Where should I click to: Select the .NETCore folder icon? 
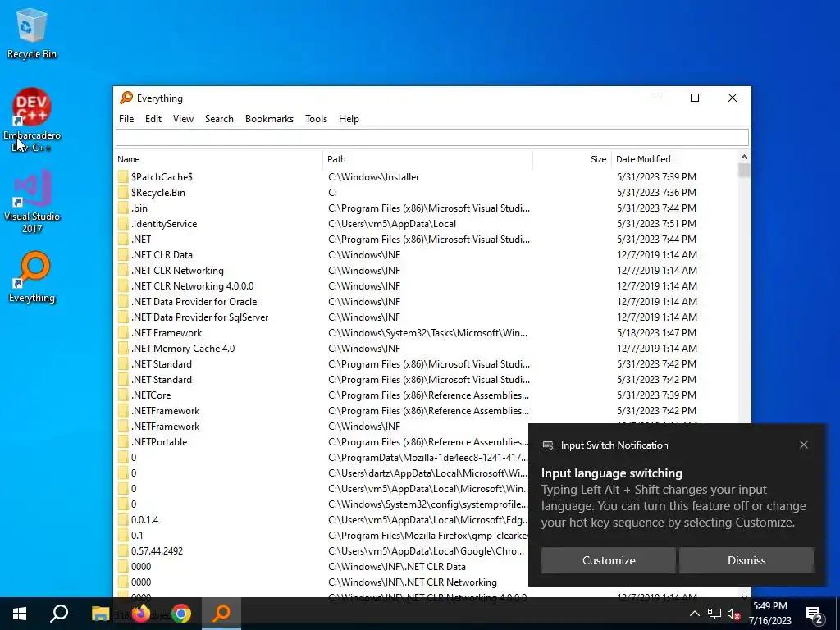pos(123,395)
